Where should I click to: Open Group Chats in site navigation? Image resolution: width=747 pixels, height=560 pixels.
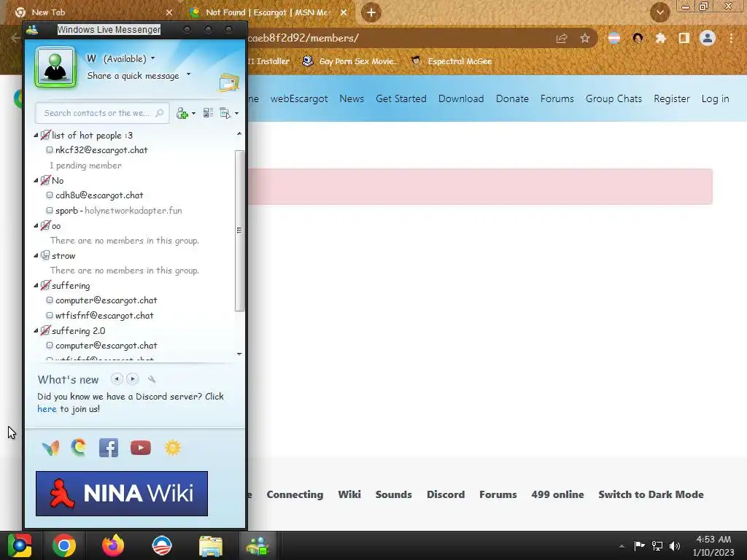(x=614, y=98)
